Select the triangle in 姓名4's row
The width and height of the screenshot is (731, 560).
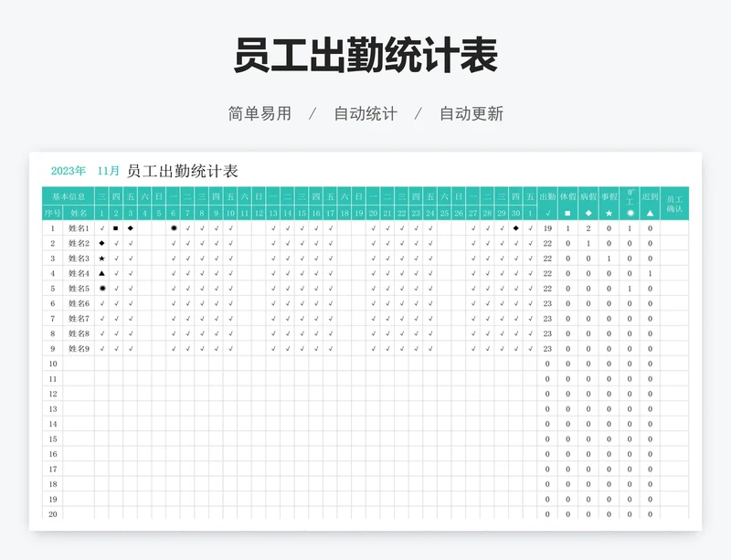tap(101, 273)
